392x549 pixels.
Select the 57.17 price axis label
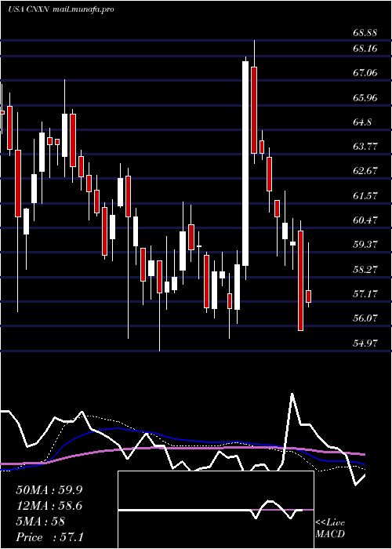[365, 294]
